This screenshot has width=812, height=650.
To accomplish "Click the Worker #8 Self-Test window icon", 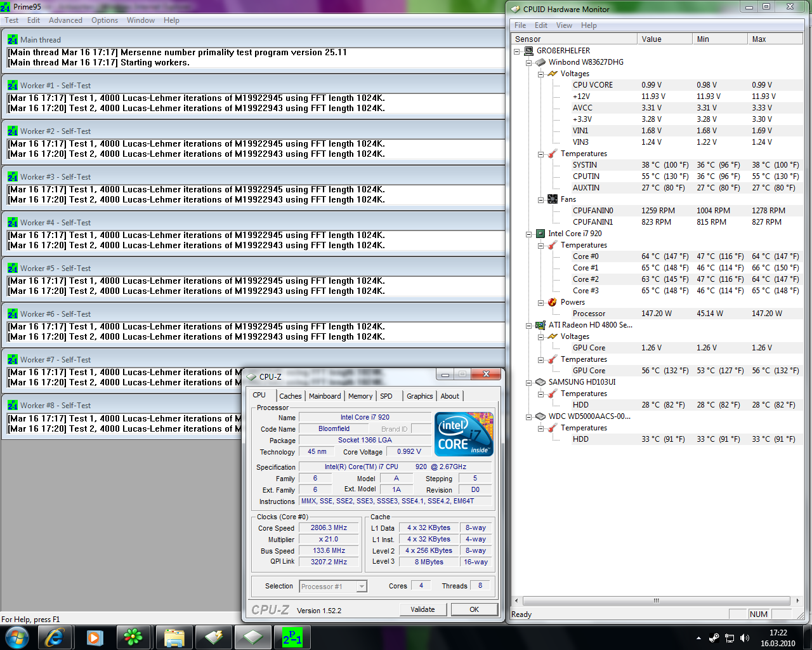I will pyautogui.click(x=13, y=405).
